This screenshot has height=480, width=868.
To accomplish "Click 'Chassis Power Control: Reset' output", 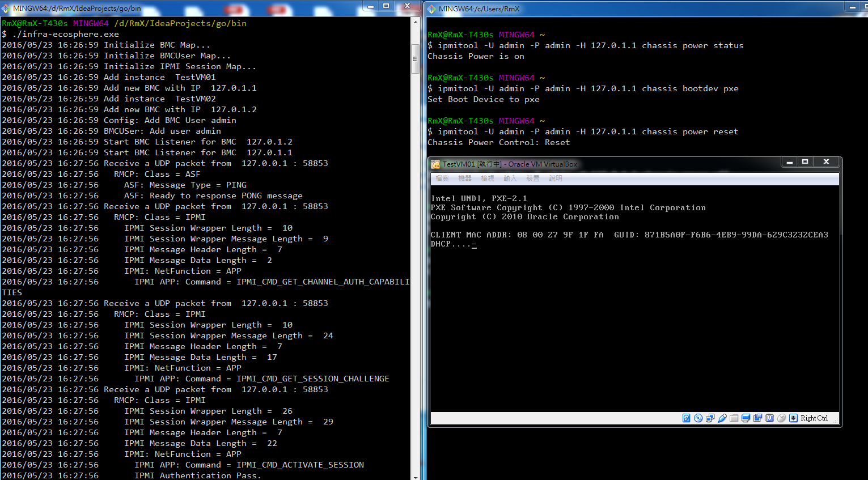I will [499, 142].
